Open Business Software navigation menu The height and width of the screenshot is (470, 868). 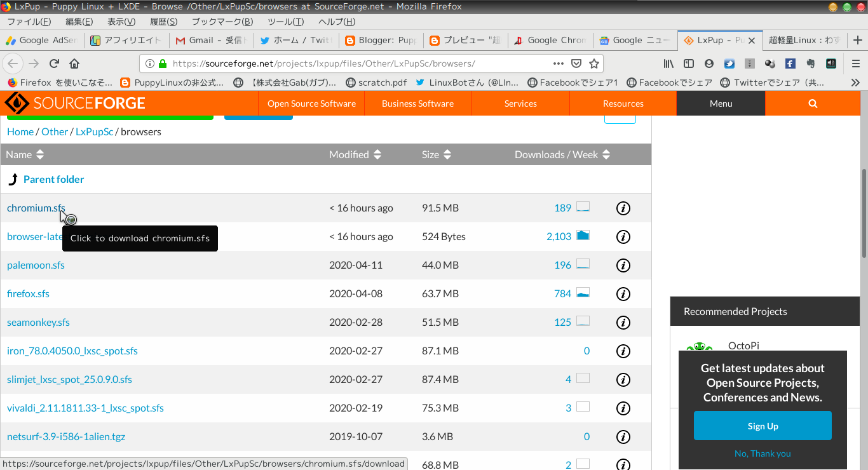417,104
